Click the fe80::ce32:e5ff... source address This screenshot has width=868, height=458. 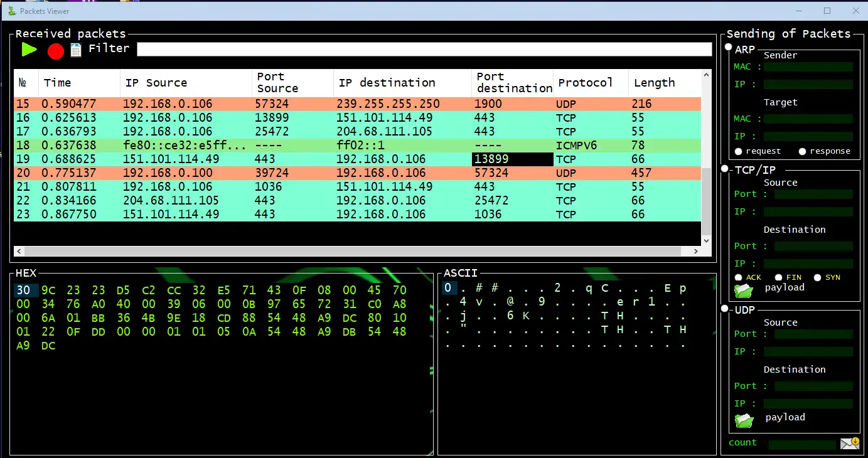point(185,146)
